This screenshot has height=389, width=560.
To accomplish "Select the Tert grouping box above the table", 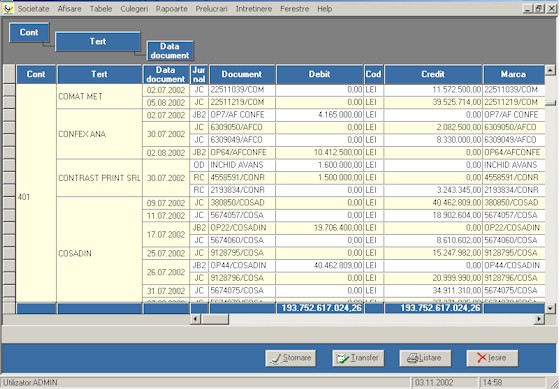I will pos(98,41).
